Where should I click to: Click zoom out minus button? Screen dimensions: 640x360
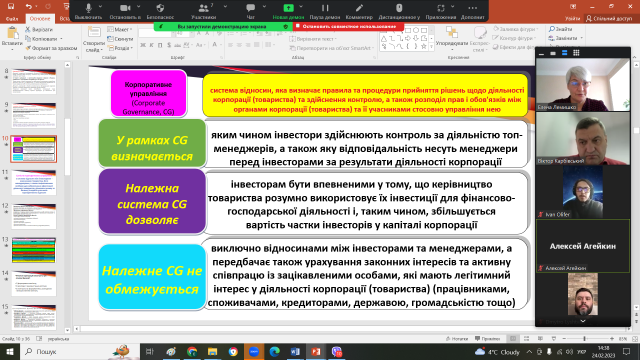click(564, 339)
